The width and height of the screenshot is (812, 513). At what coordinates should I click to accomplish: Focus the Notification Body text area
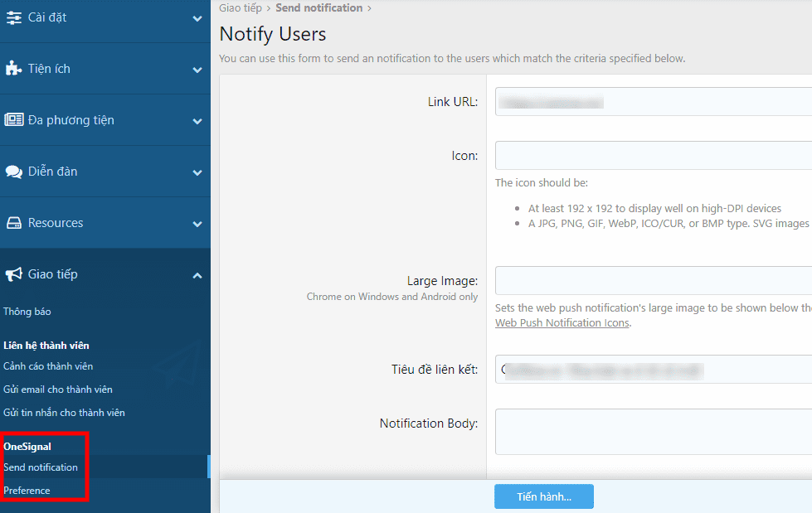click(654, 432)
